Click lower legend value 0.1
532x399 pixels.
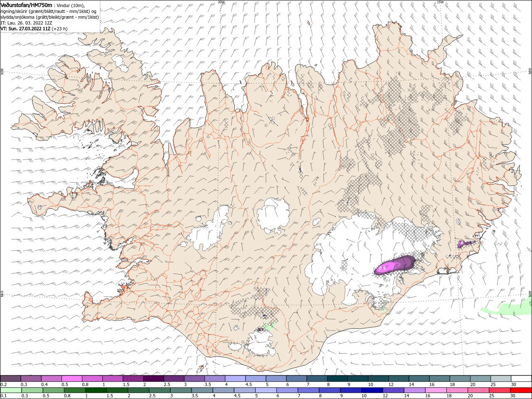point(3,396)
